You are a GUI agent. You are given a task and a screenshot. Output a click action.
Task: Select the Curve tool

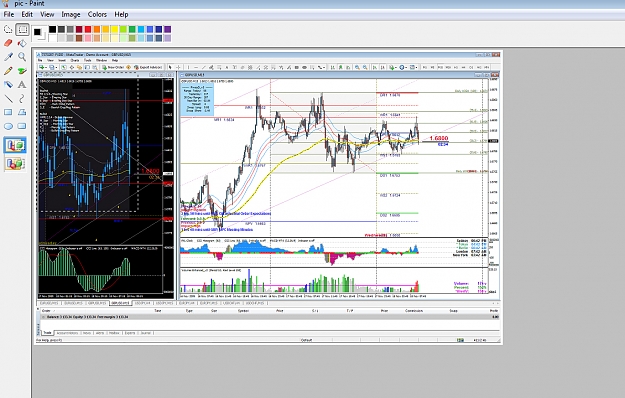pos(22,98)
